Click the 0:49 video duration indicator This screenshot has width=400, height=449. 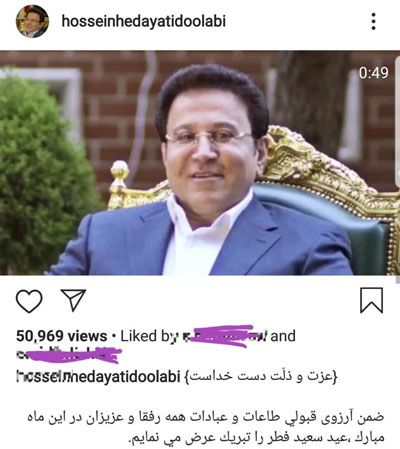pos(373,73)
